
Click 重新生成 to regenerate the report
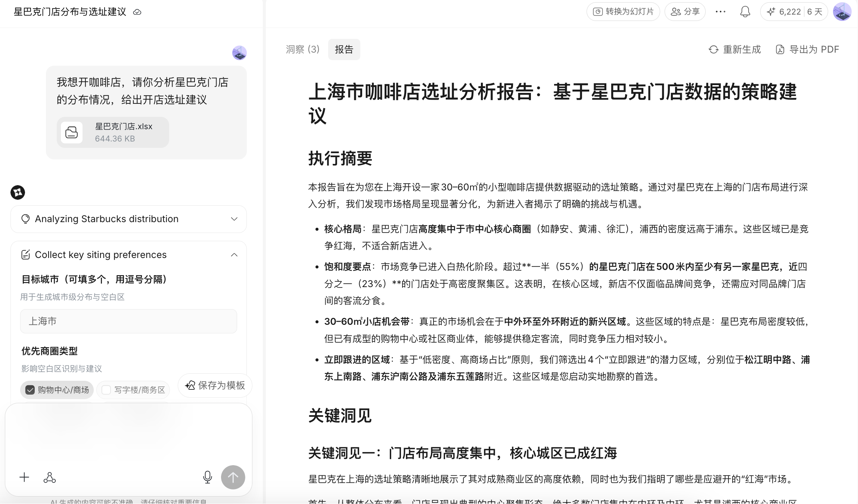(734, 49)
